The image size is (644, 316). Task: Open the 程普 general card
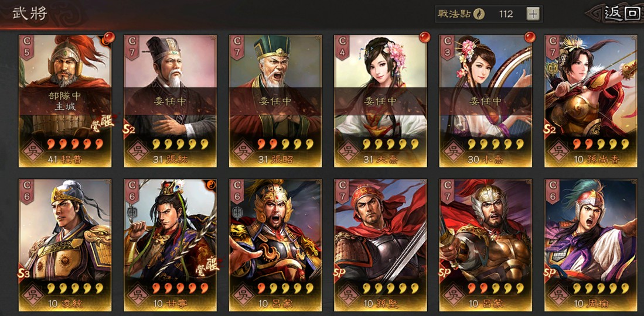coord(65,101)
